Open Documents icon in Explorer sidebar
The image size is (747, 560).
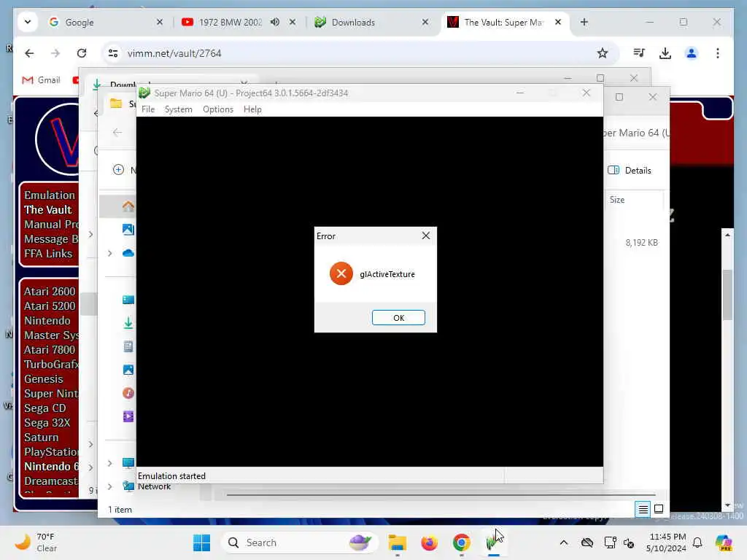pos(128,346)
